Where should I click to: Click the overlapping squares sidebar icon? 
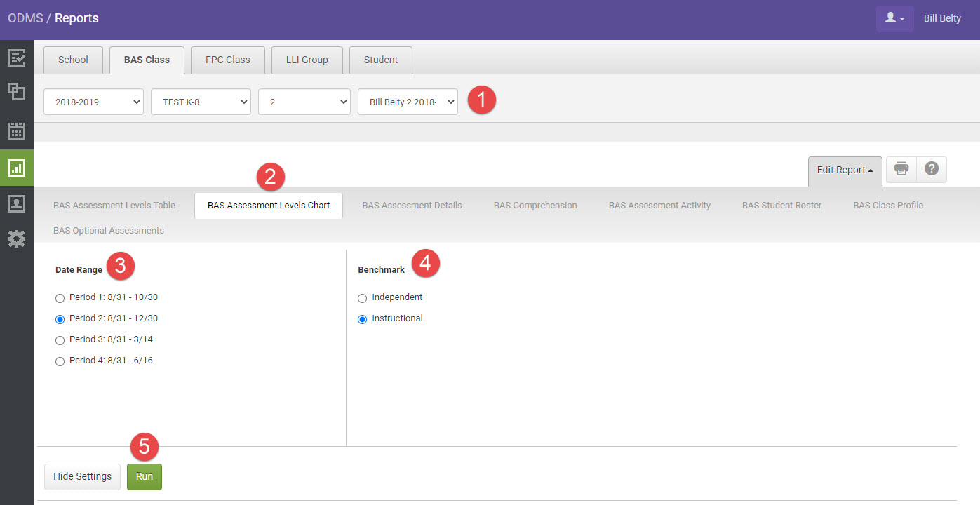(x=16, y=92)
